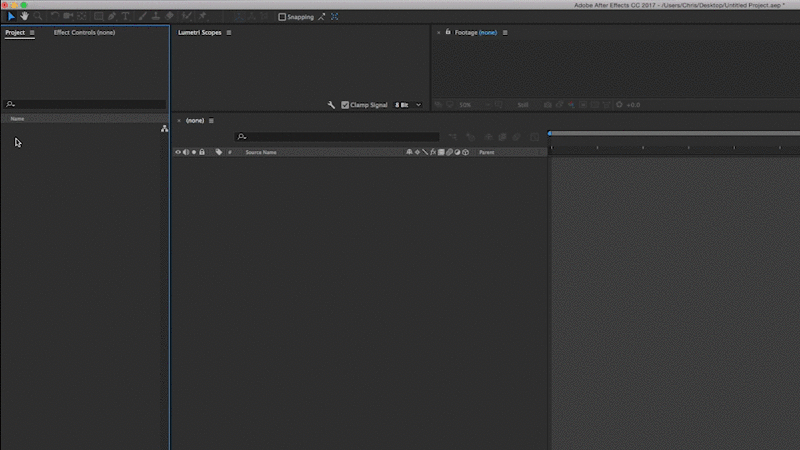Select the Hand tool
The width and height of the screenshot is (800, 450).
pos(24,16)
